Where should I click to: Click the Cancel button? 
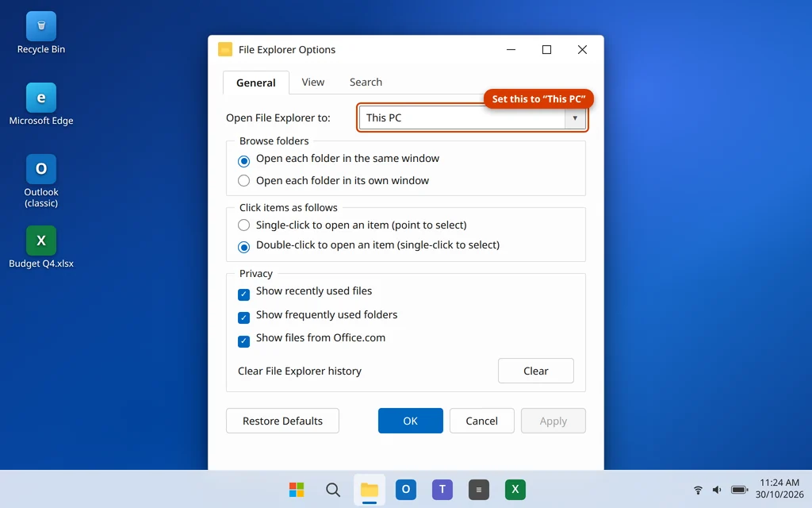(x=481, y=421)
